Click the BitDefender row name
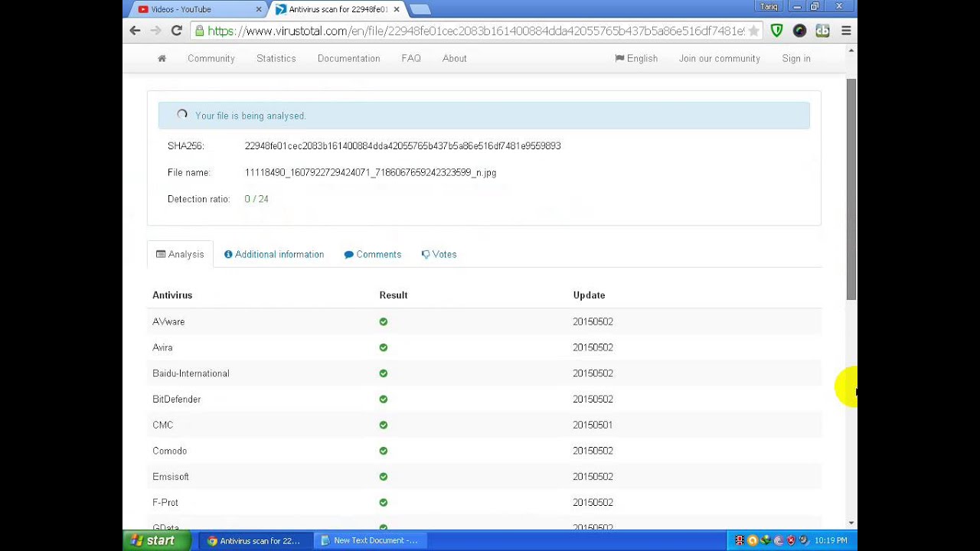Image resolution: width=980 pixels, height=551 pixels. pos(177,399)
